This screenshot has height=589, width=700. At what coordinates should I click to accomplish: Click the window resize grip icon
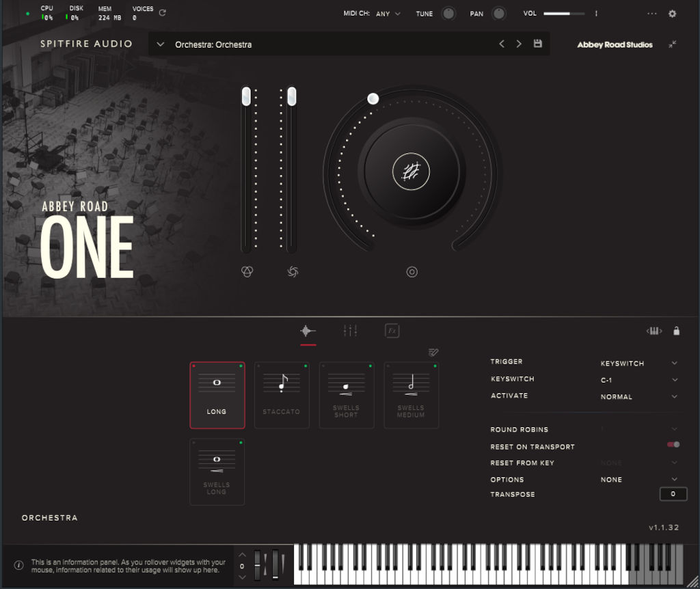click(692, 581)
